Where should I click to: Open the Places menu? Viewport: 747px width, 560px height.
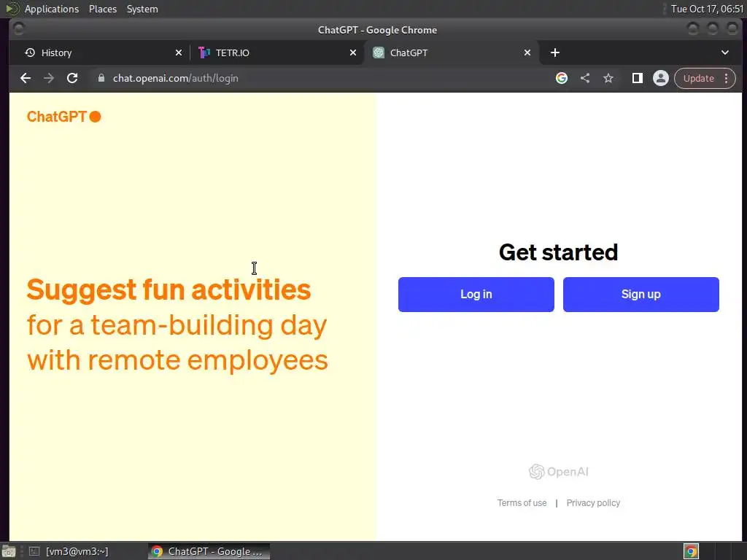tap(102, 9)
